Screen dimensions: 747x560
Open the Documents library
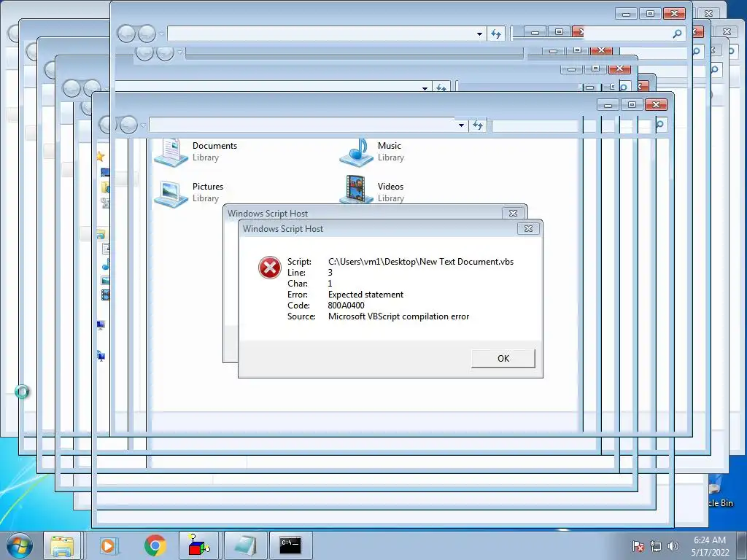click(x=196, y=152)
